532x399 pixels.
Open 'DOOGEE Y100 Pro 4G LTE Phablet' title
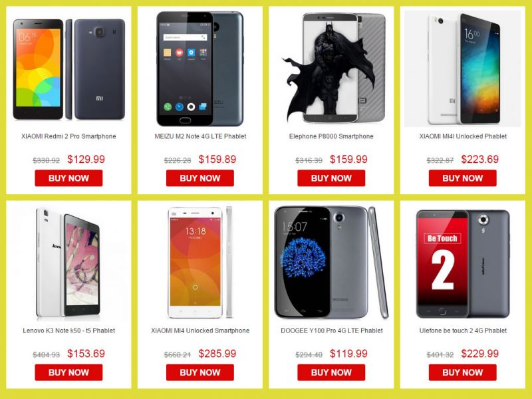tap(331, 331)
